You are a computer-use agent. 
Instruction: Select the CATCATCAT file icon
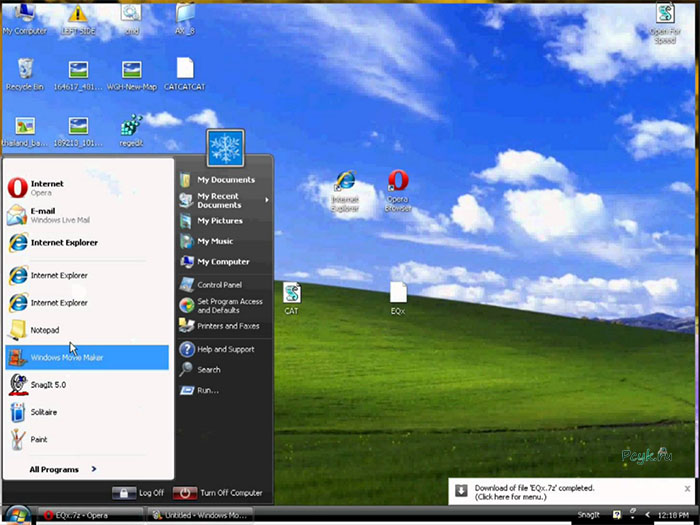coord(185,75)
